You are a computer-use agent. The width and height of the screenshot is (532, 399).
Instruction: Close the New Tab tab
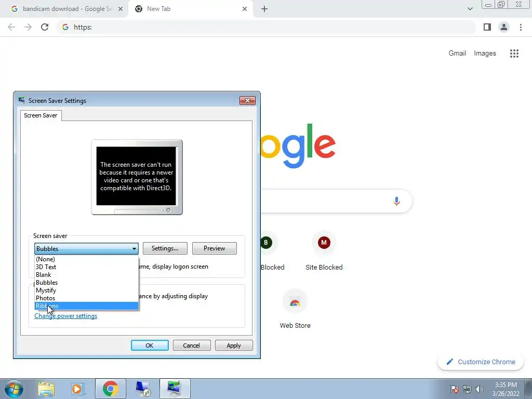click(x=245, y=9)
